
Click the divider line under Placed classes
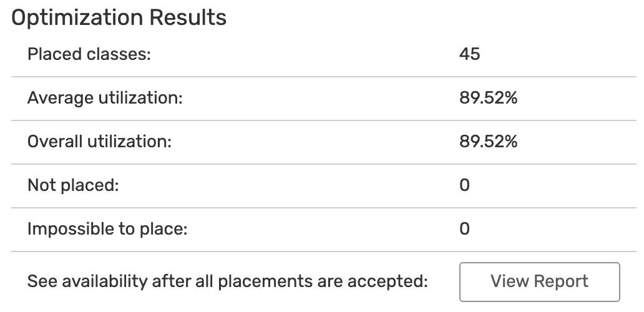pyautogui.click(x=324, y=76)
